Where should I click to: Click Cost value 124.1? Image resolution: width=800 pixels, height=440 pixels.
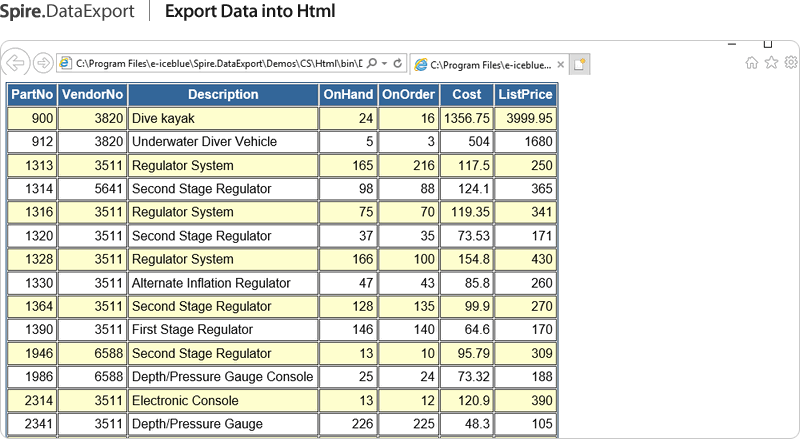tap(466, 189)
